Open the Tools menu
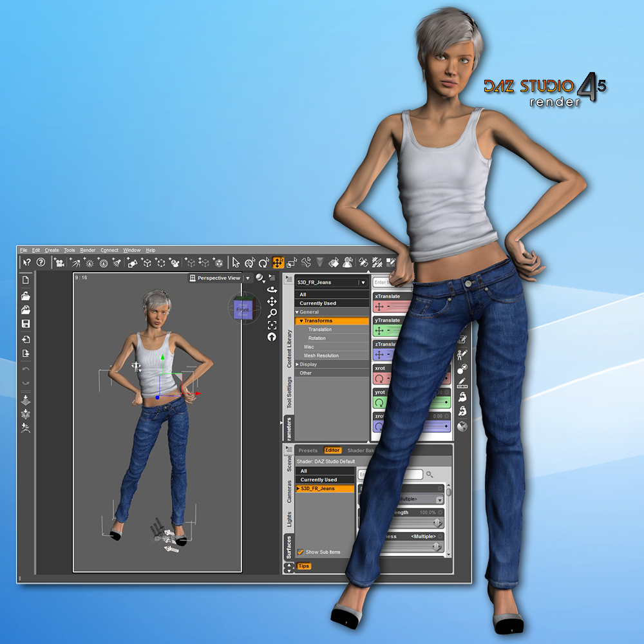Image resolution: width=644 pixels, height=644 pixels. click(x=70, y=250)
